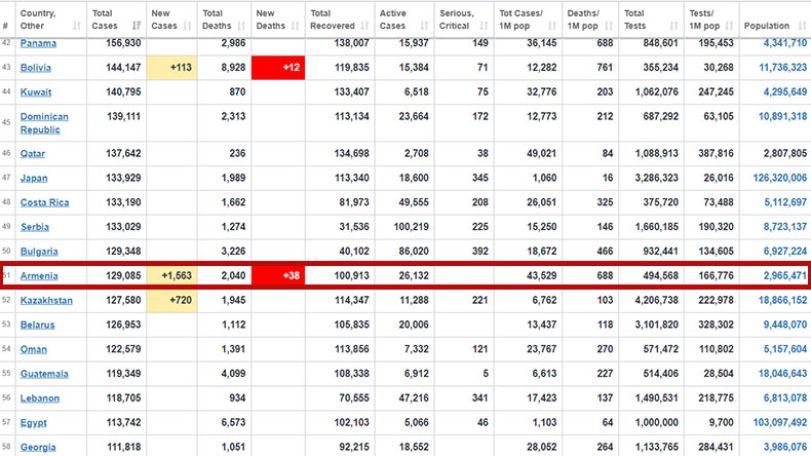Sort table by Population arrows
The height and width of the screenshot is (456, 811).
tap(802, 26)
